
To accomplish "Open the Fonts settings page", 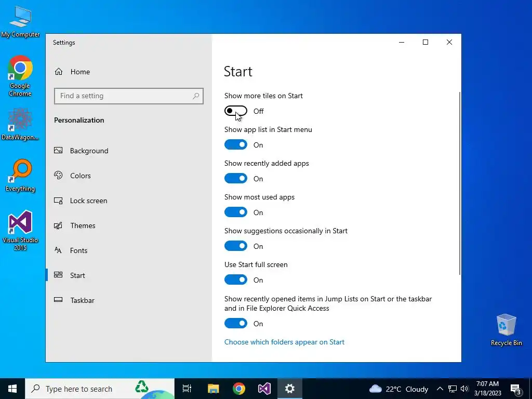I will [x=129, y=250].
